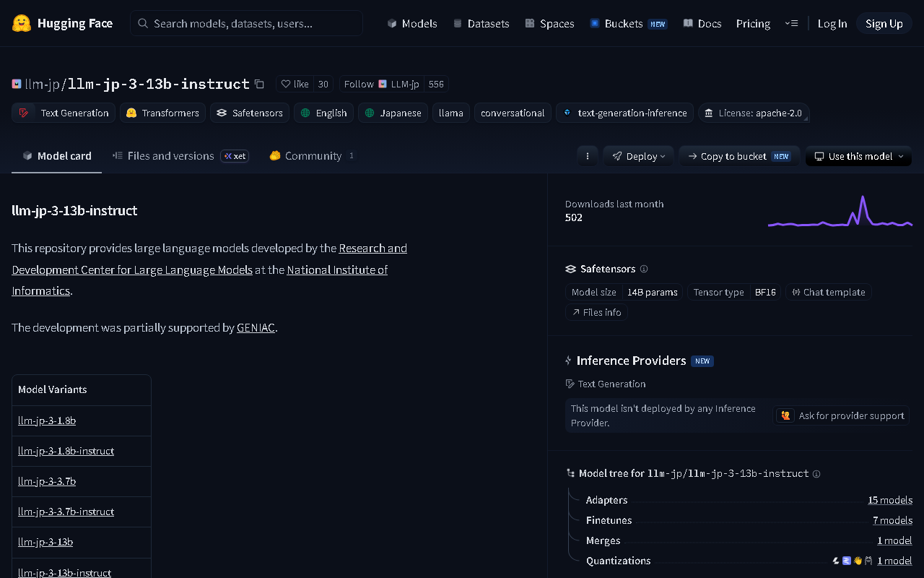Expand the Deploy dropdown
The height and width of the screenshot is (578, 924).
tap(639, 156)
